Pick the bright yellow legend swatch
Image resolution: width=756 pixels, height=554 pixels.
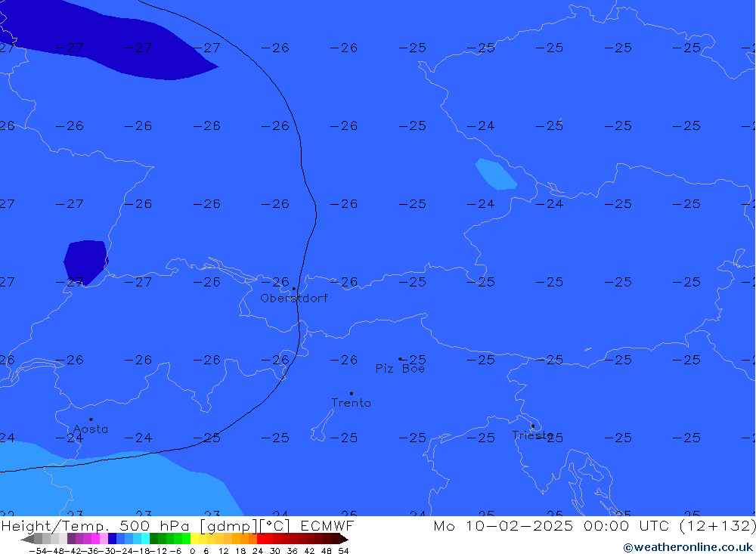pos(195,539)
